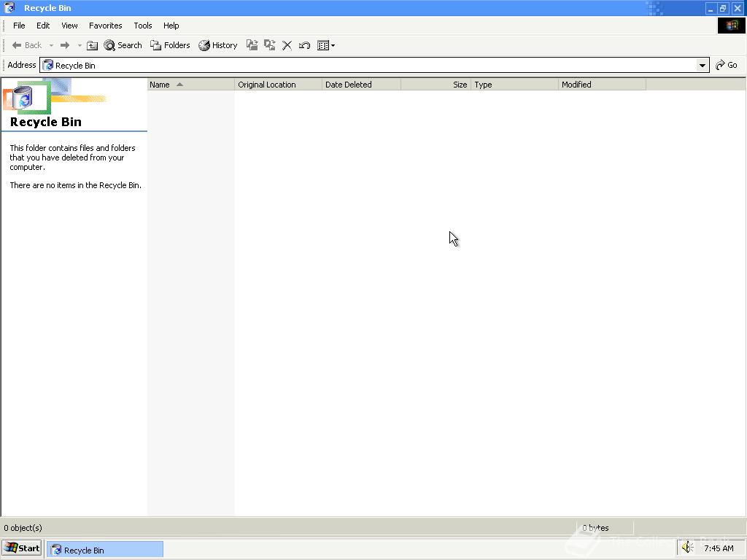Click in the Address bar field
This screenshot has width=747, height=560.
pyautogui.click(x=374, y=65)
